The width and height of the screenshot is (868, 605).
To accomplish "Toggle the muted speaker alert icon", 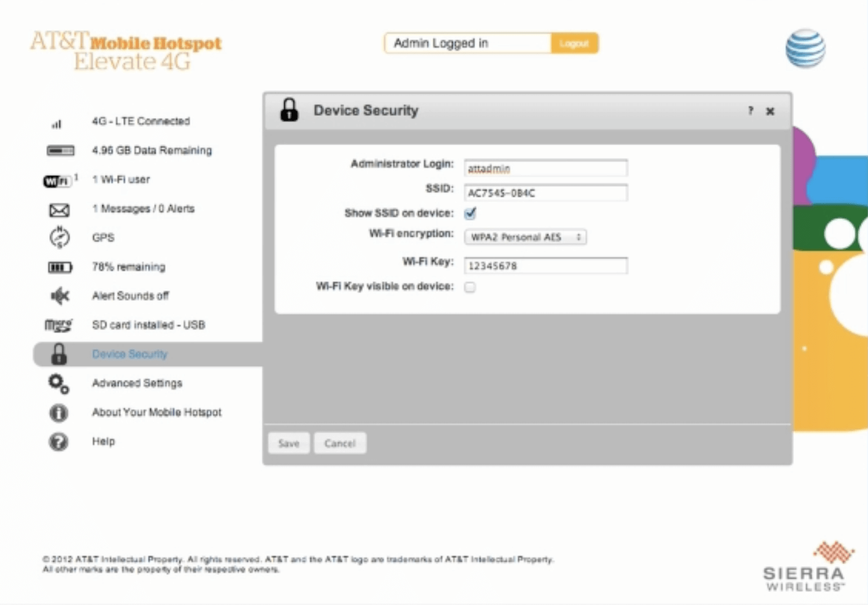I will (x=60, y=296).
